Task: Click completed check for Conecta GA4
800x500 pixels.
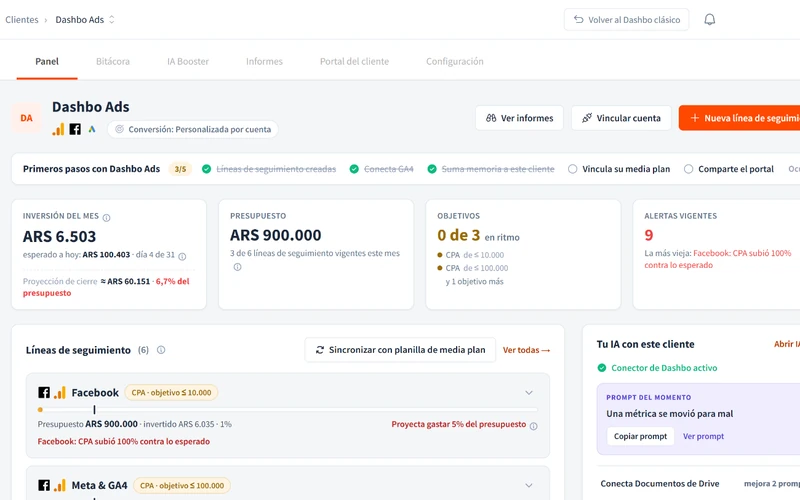Action: point(354,169)
